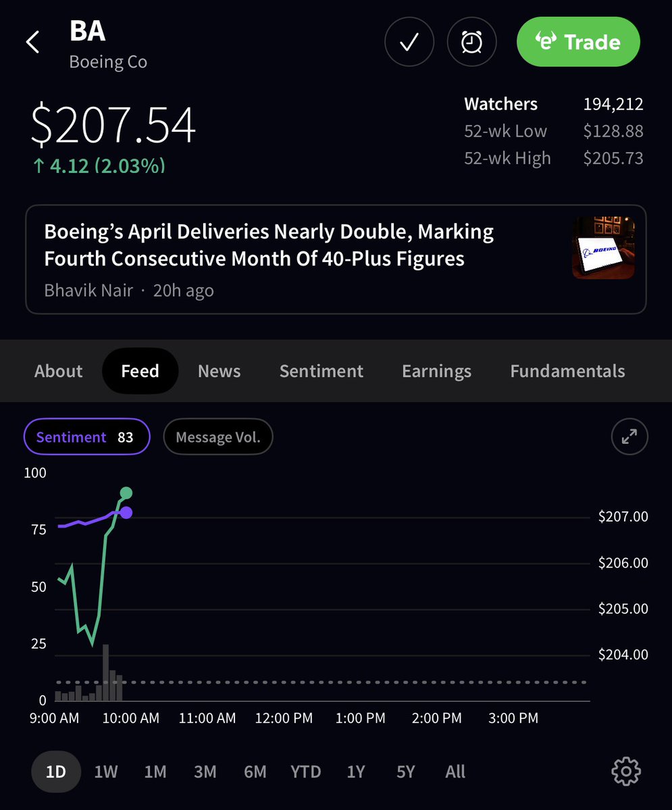The height and width of the screenshot is (810, 672).
Task: Select the 1M time range
Action: [155, 771]
